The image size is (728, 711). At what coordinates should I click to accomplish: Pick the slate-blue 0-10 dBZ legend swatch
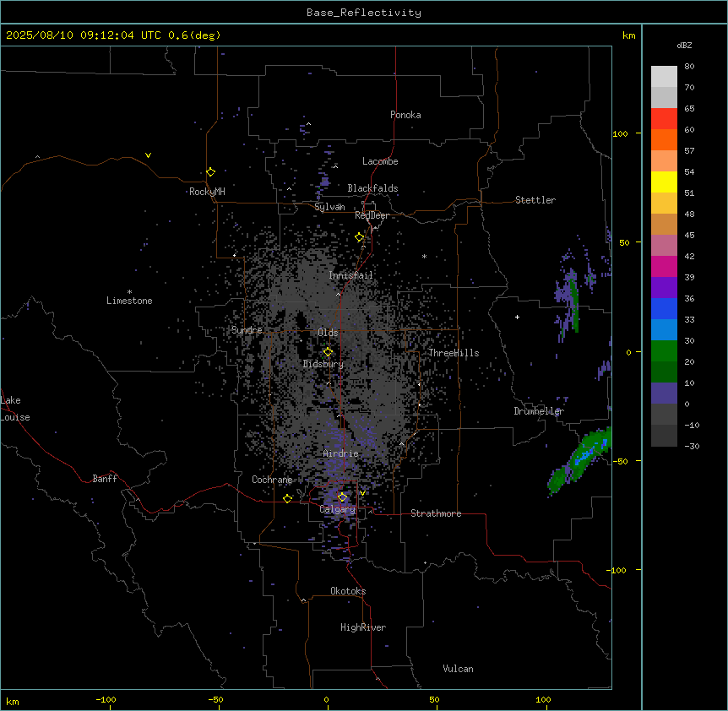pyautogui.click(x=664, y=393)
